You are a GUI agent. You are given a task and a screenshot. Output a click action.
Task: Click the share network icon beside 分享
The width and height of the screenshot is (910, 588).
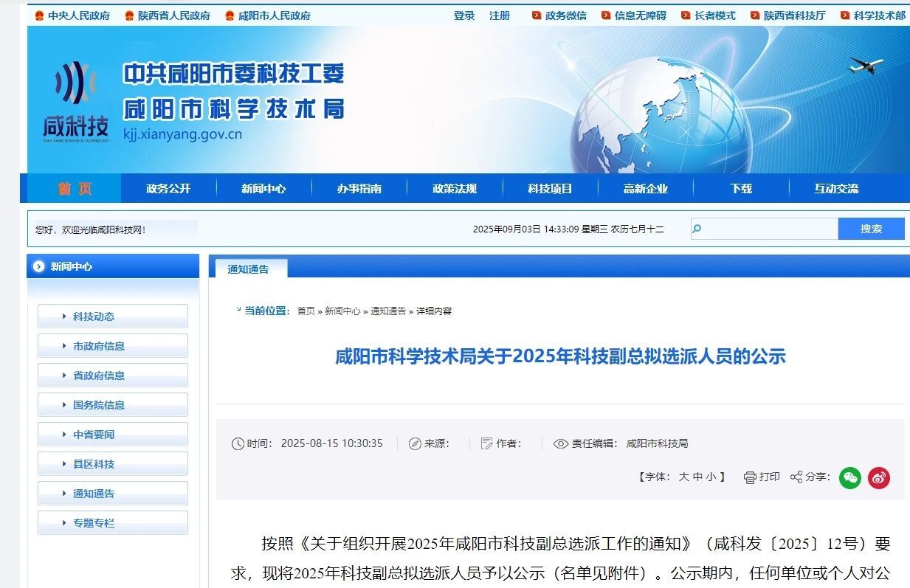click(796, 477)
